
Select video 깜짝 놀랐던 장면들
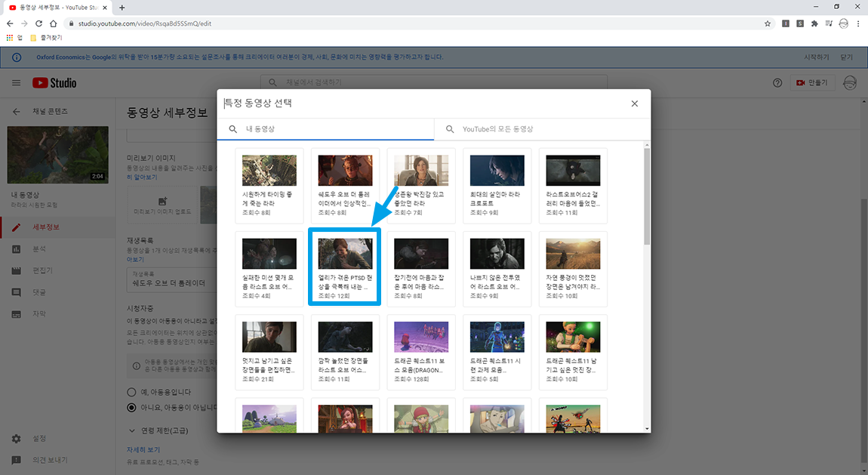345,352
